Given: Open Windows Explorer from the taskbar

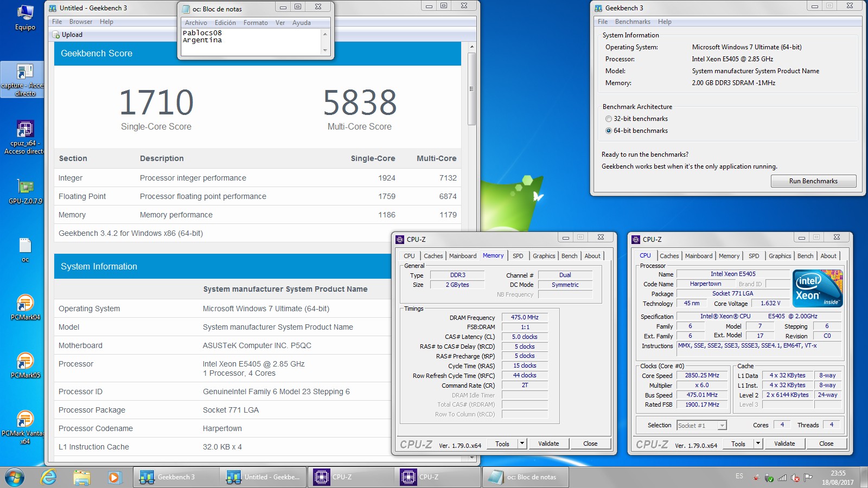Looking at the screenshot, I should point(82,477).
